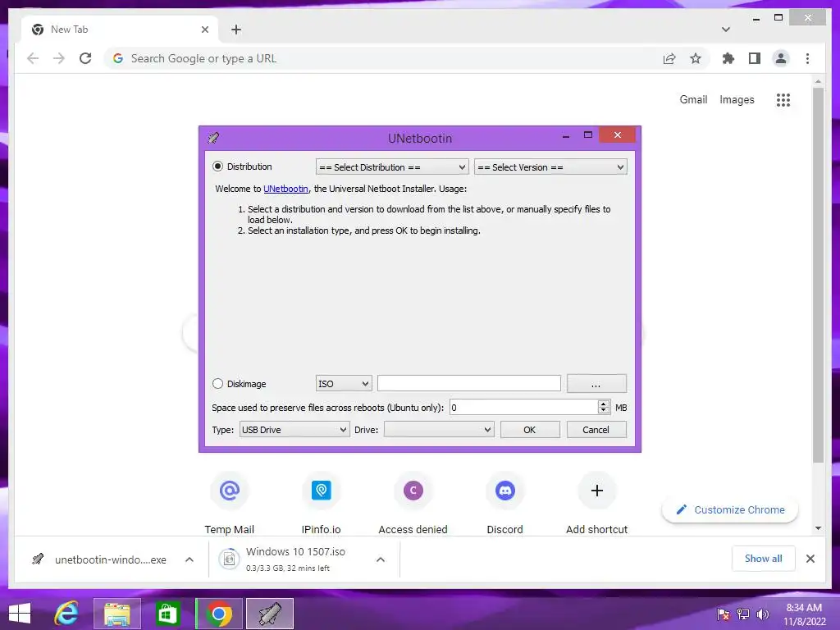Click the volume speaker tray icon
This screenshot has width=840, height=630.
coord(762,614)
